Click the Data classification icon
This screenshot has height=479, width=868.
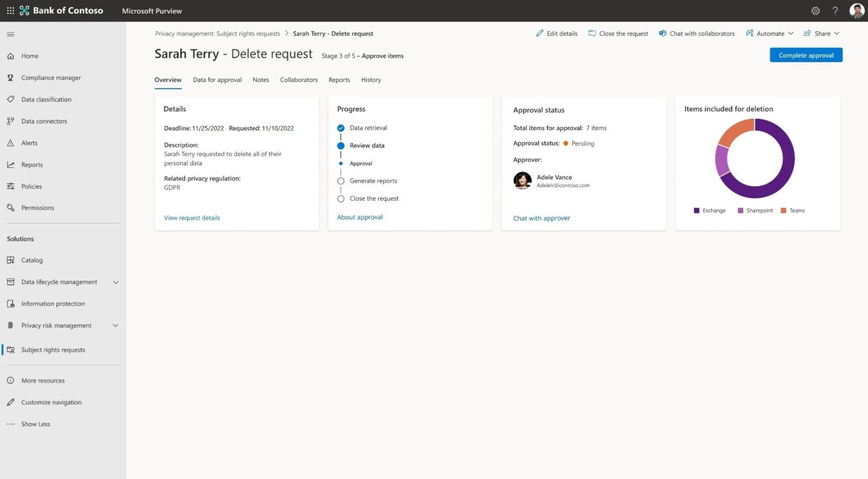coord(11,99)
